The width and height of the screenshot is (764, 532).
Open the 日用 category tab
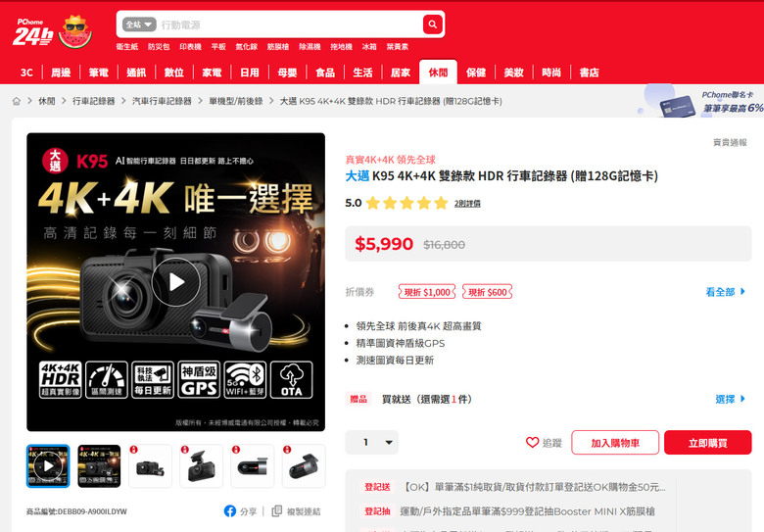coord(250,73)
